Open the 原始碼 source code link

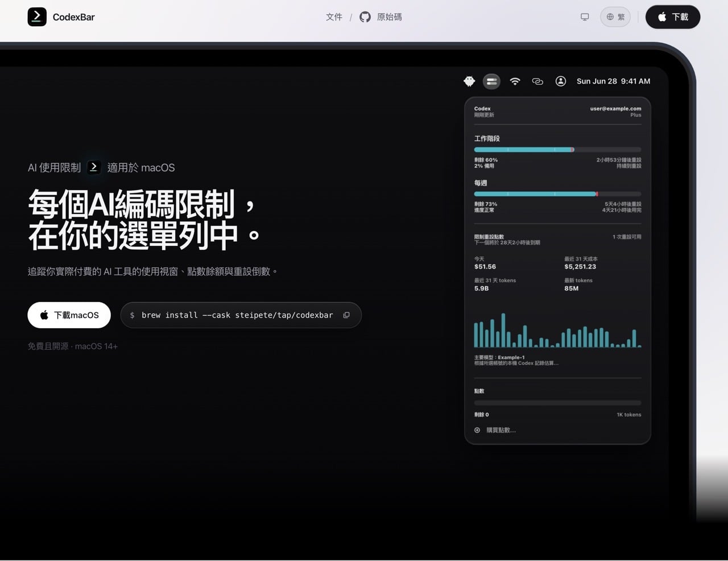click(390, 17)
